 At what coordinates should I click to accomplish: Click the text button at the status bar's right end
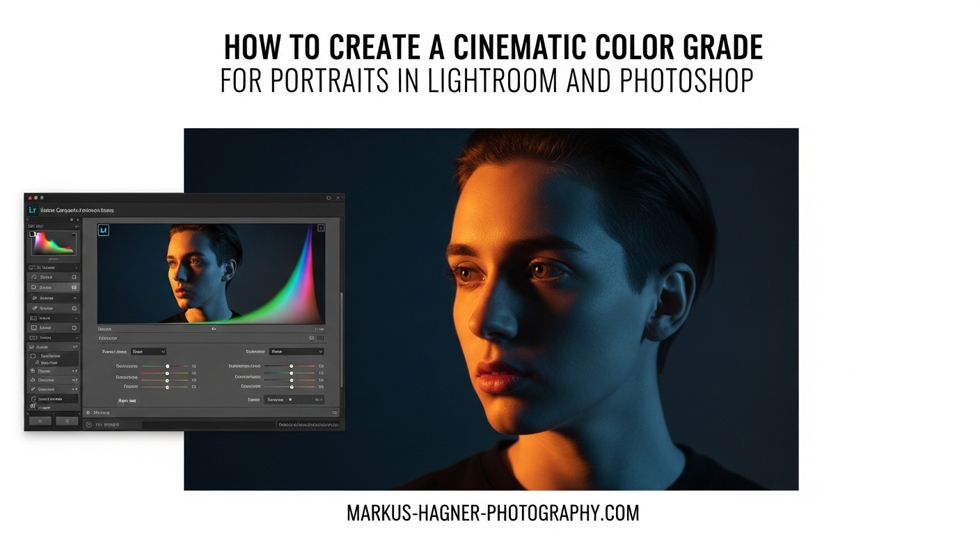pyautogui.click(x=309, y=424)
